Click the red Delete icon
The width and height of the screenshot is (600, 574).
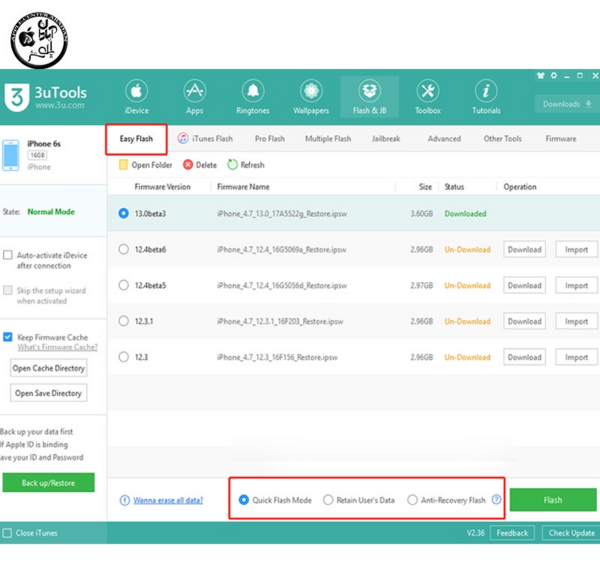188,165
